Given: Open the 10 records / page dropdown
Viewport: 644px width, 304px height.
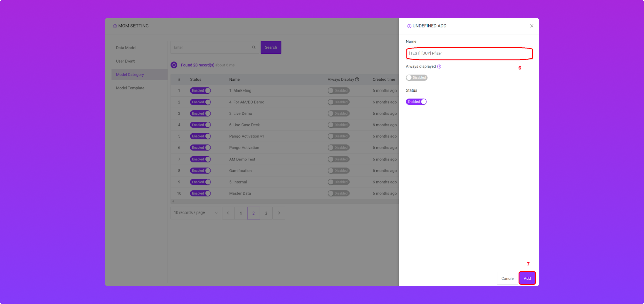Looking at the screenshot, I should pos(196,213).
